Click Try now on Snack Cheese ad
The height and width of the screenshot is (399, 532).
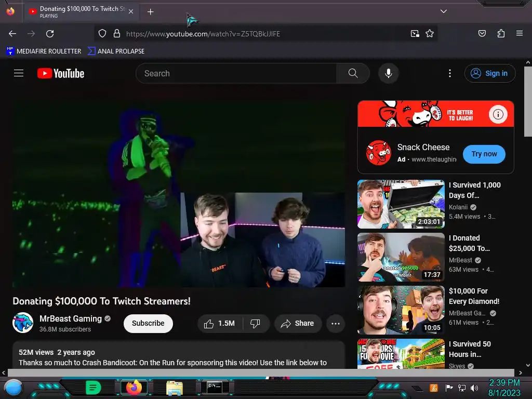(484, 154)
